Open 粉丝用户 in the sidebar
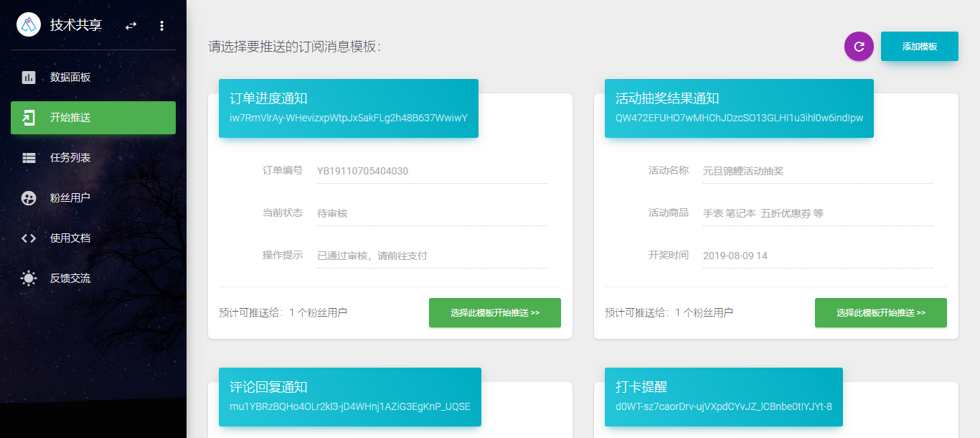 [x=93, y=198]
